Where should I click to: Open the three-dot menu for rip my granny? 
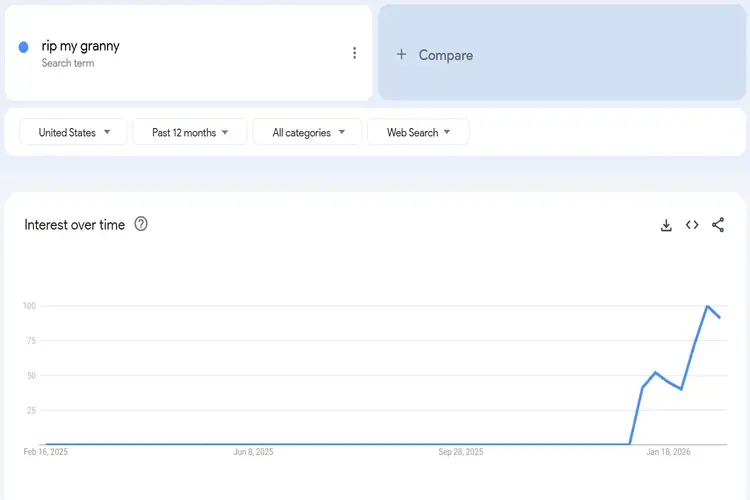[354, 53]
